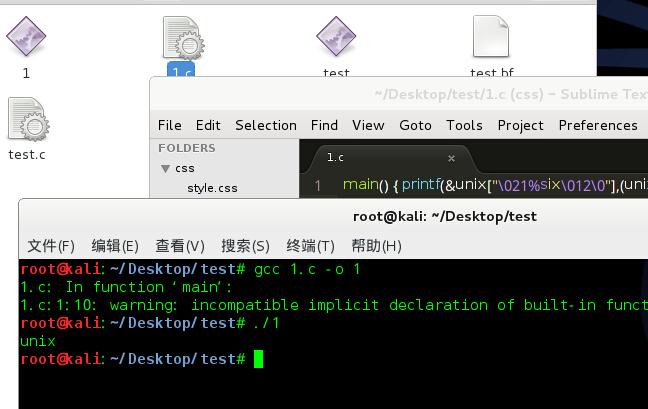Close the 1.c editor tab
This screenshot has width=648, height=409.
[x=451, y=158]
